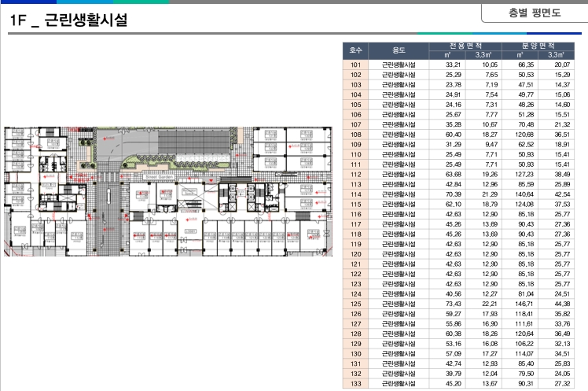The width and height of the screenshot is (588, 391).
Task: Click exclusive area value '33.21' in row 101
Action: [454, 65]
